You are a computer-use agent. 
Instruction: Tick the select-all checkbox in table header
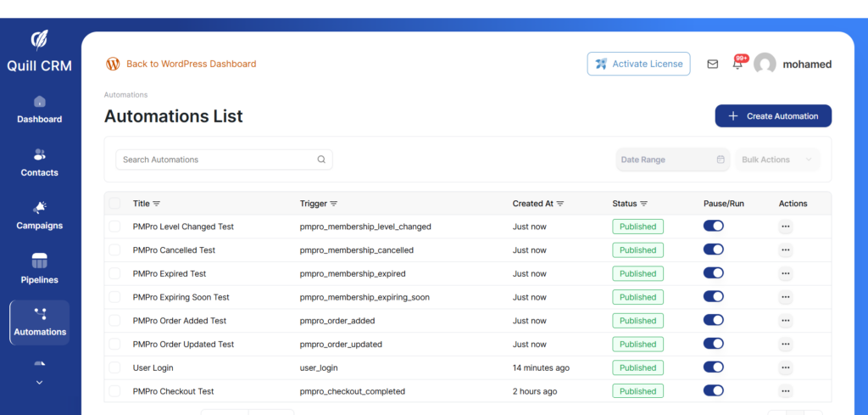point(114,204)
